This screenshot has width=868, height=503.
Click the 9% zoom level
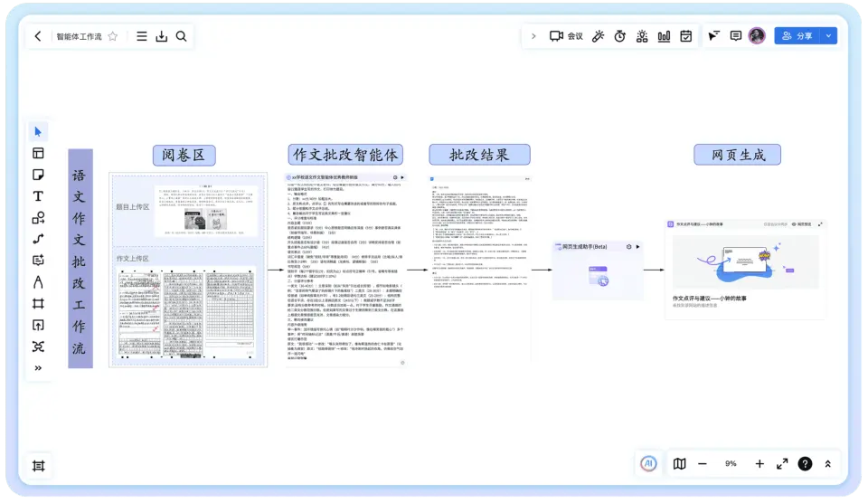point(731,464)
